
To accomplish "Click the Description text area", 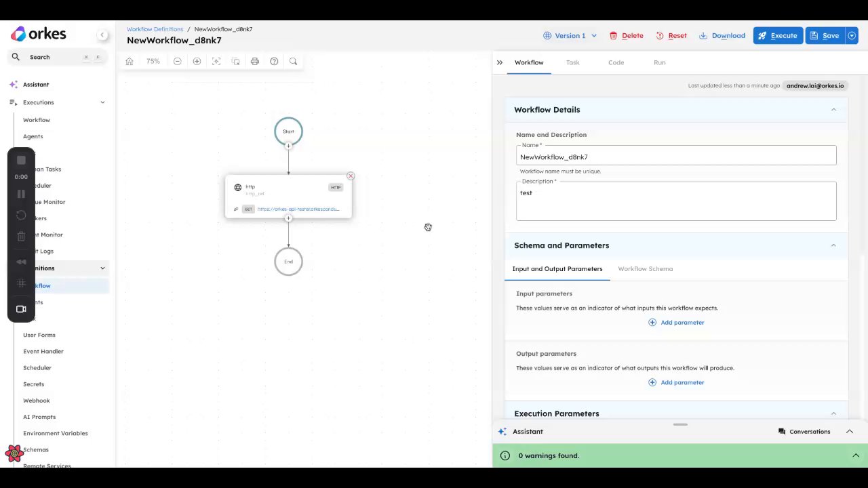I will (676, 201).
